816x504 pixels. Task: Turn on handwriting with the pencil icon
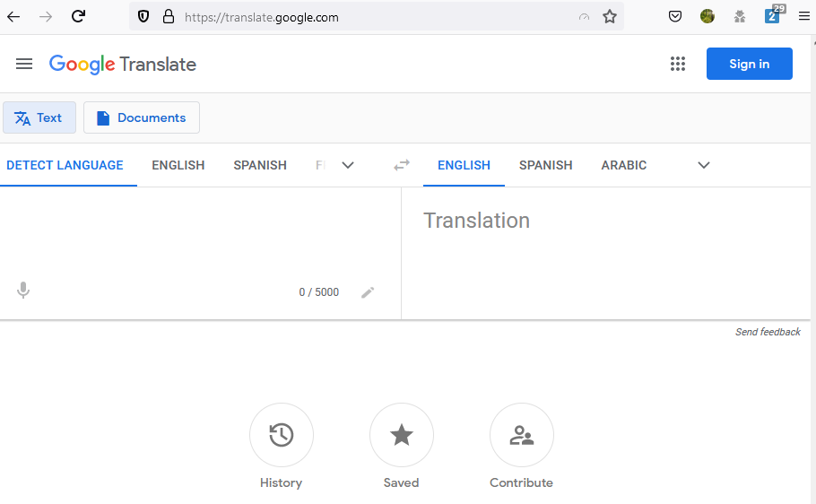[x=368, y=292]
